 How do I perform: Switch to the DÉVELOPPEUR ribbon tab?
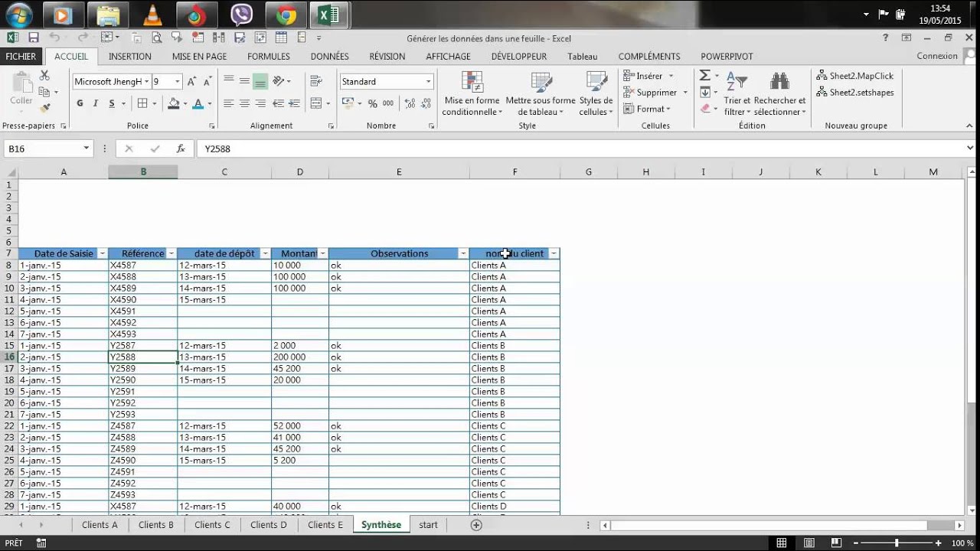(519, 56)
